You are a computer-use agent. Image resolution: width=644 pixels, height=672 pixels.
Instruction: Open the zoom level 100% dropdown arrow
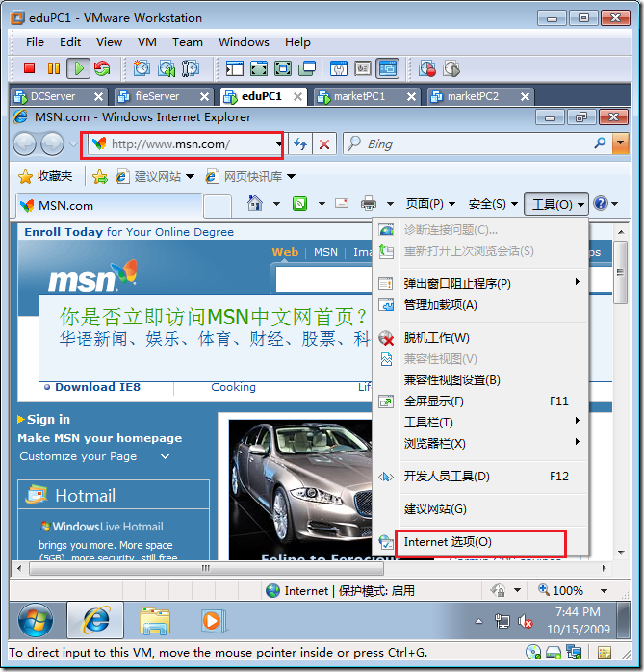[x=605, y=591]
